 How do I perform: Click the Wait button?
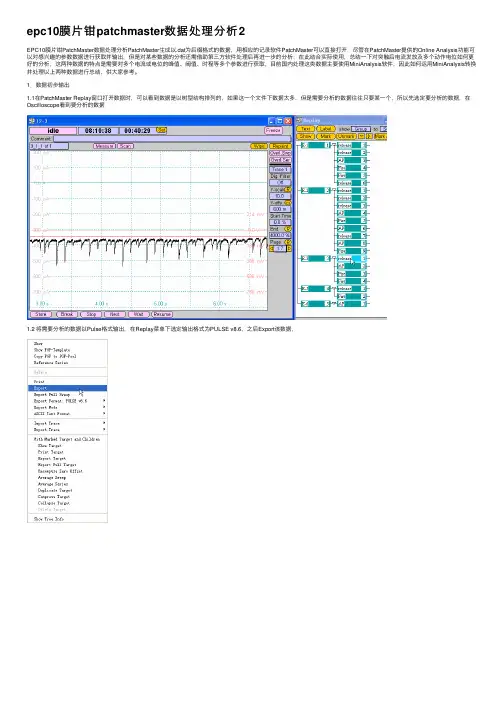pos(139,314)
